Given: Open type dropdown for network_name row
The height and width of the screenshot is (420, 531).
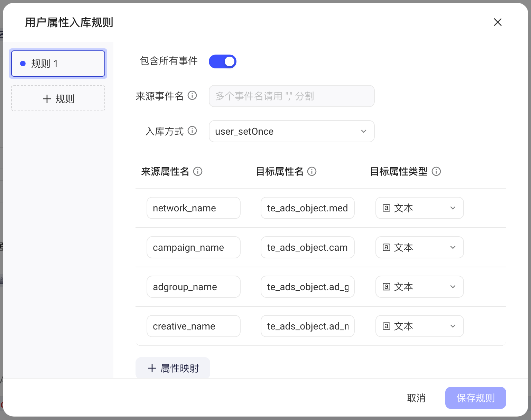Looking at the screenshot, I should 420,208.
